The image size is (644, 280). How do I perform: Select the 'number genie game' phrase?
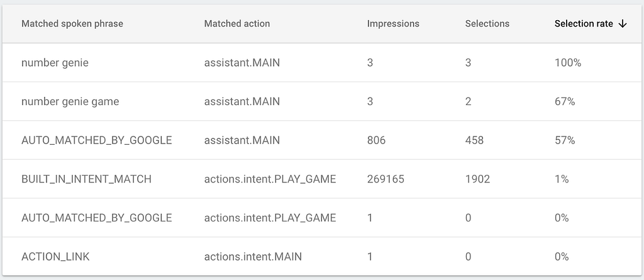pos(70,101)
